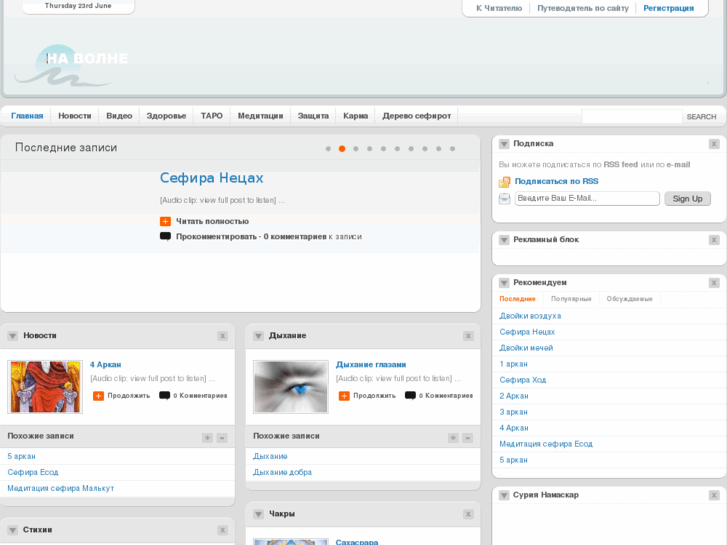
Task: Click the orange RSS feed icon
Action: 505,182
